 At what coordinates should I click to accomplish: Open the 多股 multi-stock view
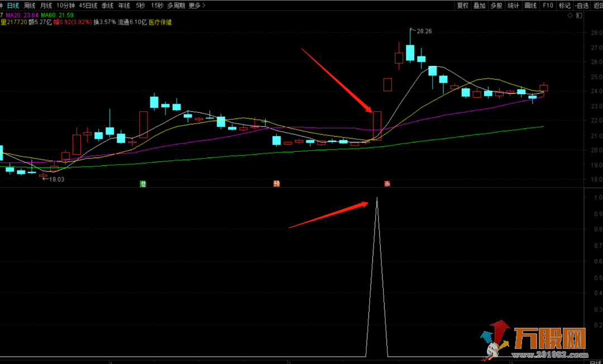click(x=496, y=6)
